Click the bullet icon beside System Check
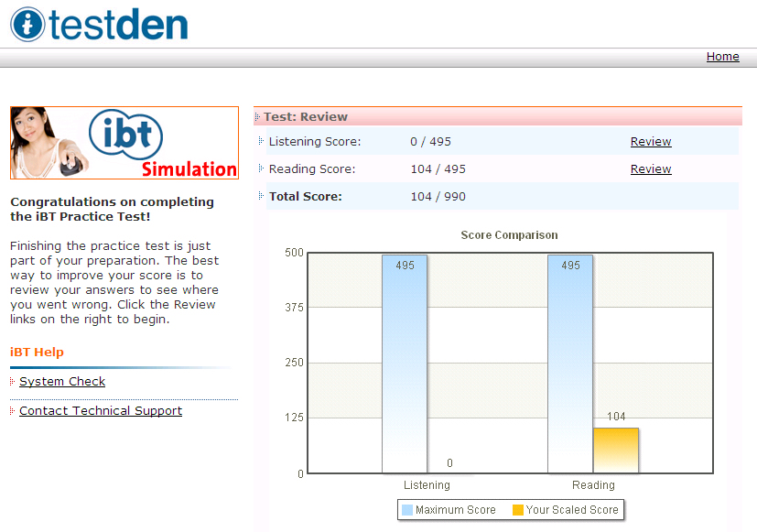 coord(13,382)
